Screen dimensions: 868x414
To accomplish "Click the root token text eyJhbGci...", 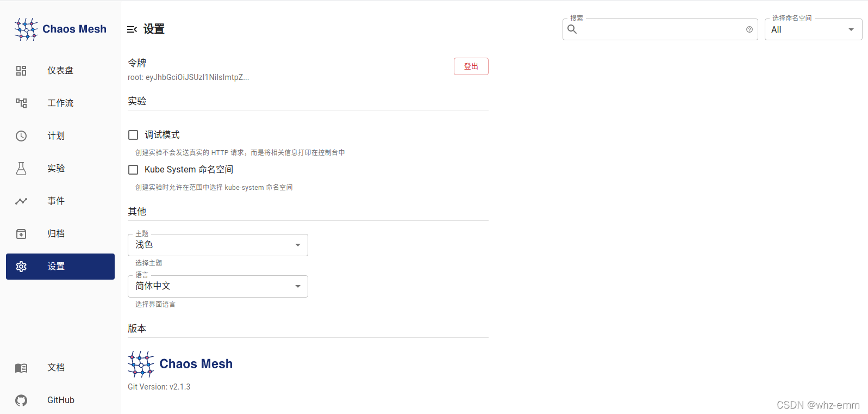I will coord(189,77).
